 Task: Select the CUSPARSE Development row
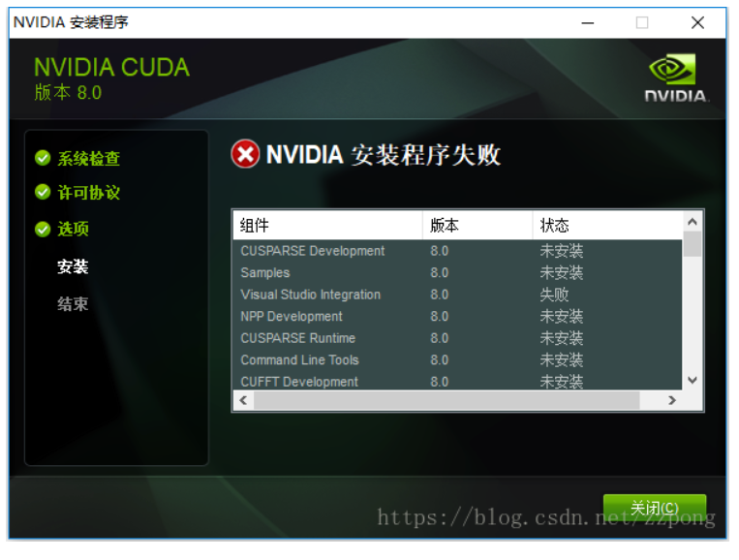point(457,251)
